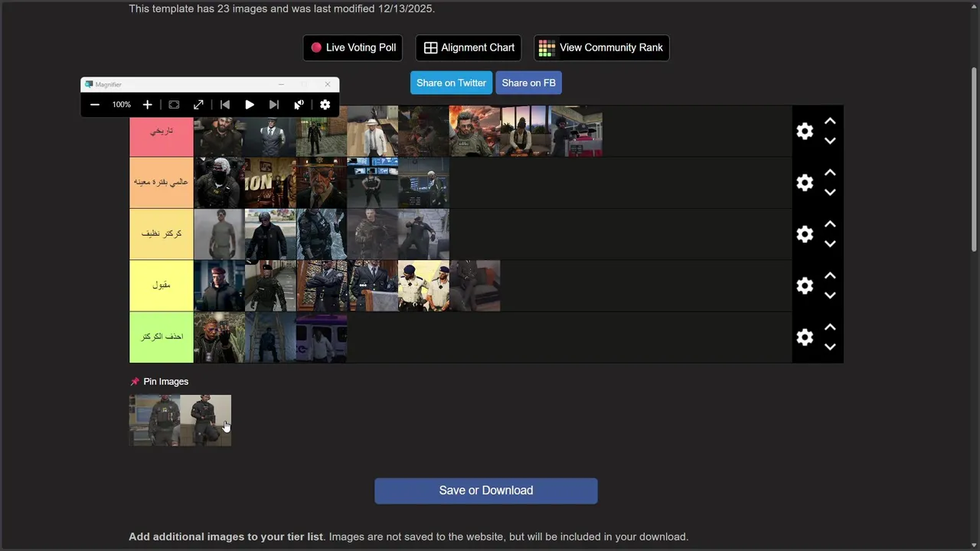Move كركتر نظيف row up
This screenshot has height=551, width=980.
tap(830, 224)
